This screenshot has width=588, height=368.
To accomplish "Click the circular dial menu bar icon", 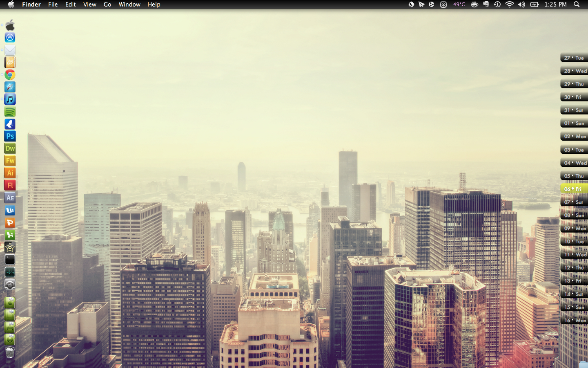I will pos(443,4).
